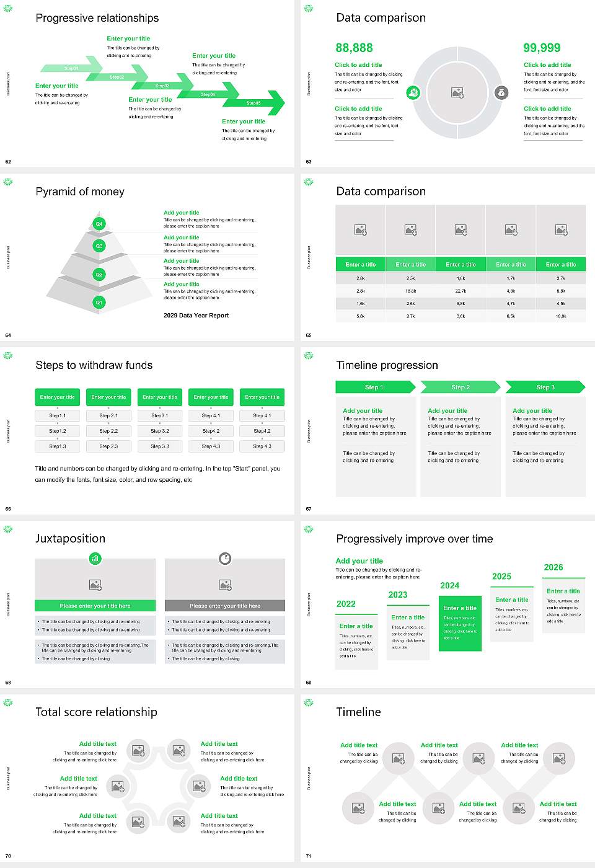
Task: Select the gray pie clock icon in Juxtaposition
Action: [x=225, y=558]
